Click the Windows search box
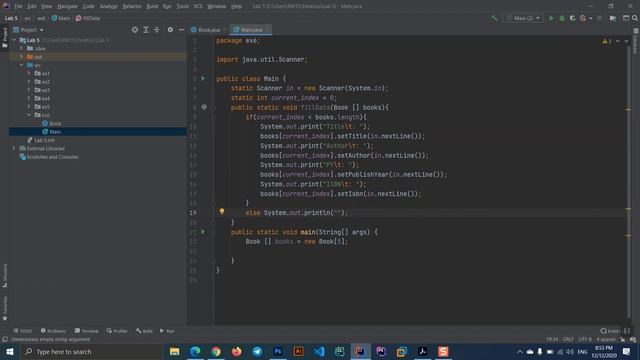 91,351
